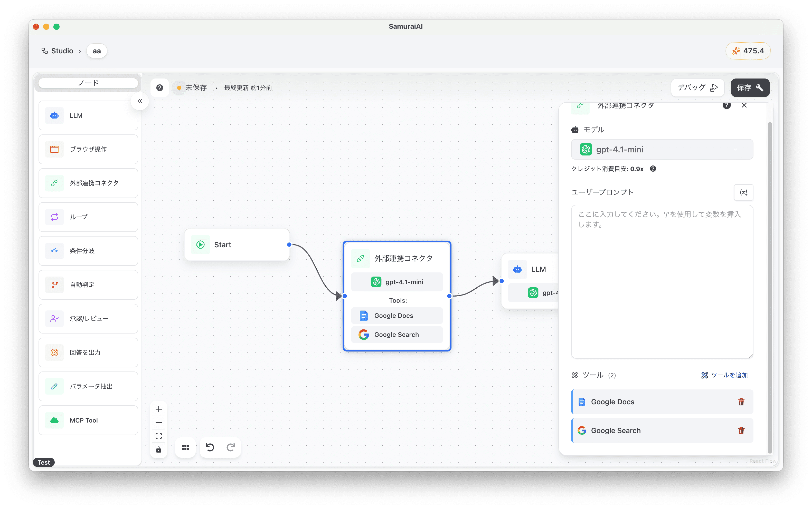This screenshot has width=812, height=509.
Task: Click the user prompt text area
Action: [x=662, y=281]
